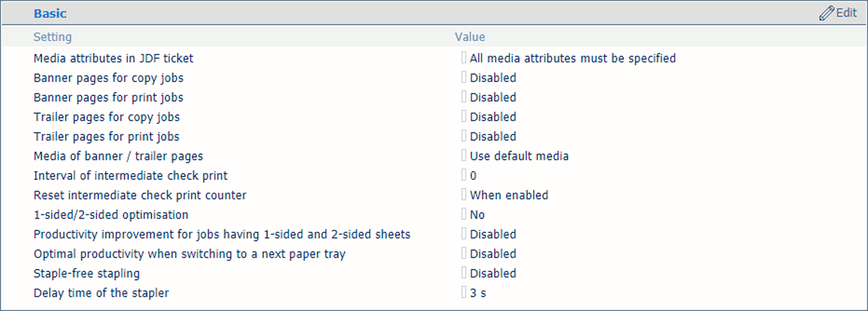
Task: Open the Basic section header
Action: click(50, 13)
